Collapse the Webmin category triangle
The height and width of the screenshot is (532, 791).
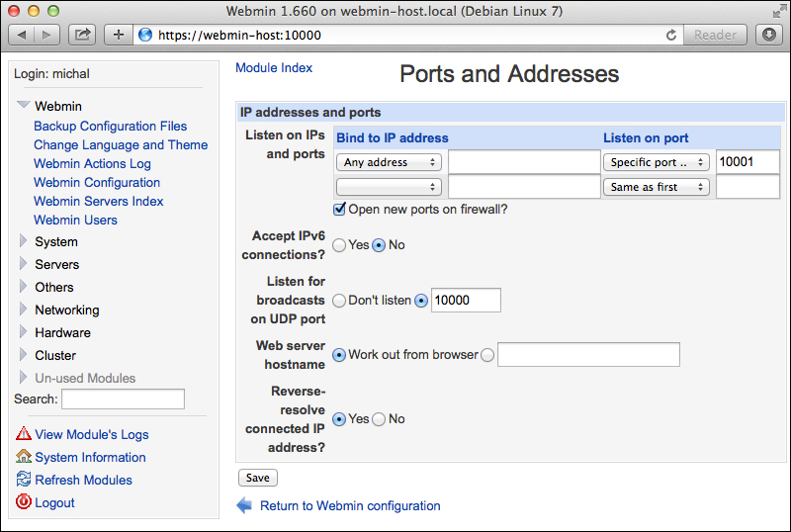[23, 105]
